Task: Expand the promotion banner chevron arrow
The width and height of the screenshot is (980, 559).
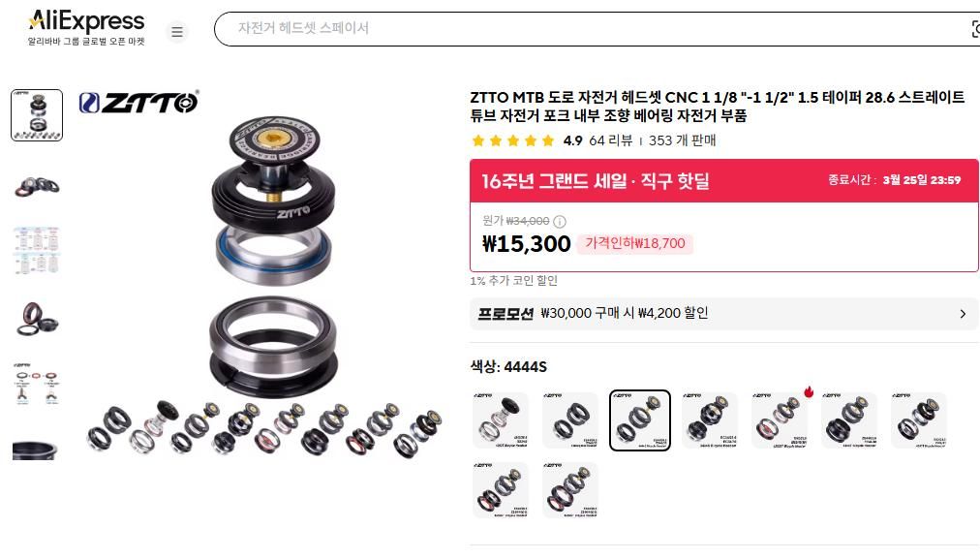Action: (x=963, y=313)
